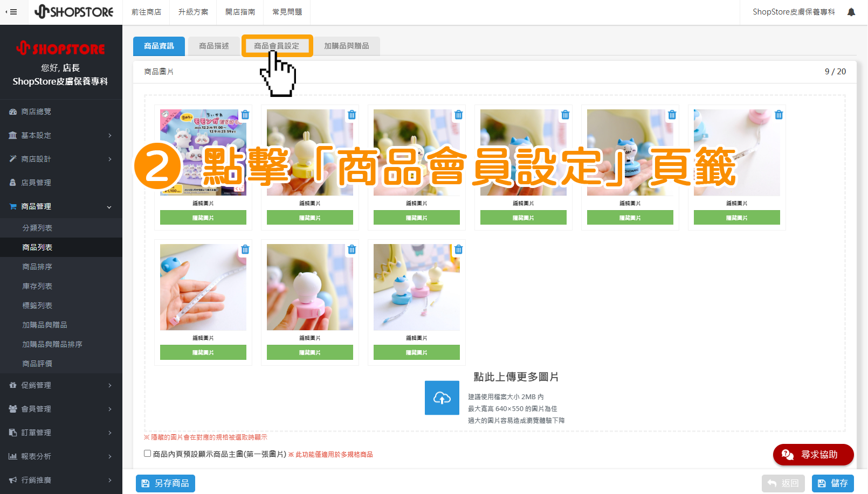Enable 商品內頁預設顯示商品主圖 checkbox
The image size is (868, 494).
tap(147, 454)
